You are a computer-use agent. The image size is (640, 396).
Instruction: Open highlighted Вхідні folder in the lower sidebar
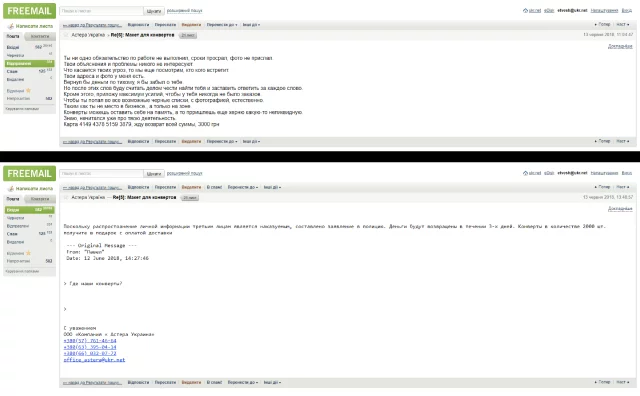tap(29, 209)
